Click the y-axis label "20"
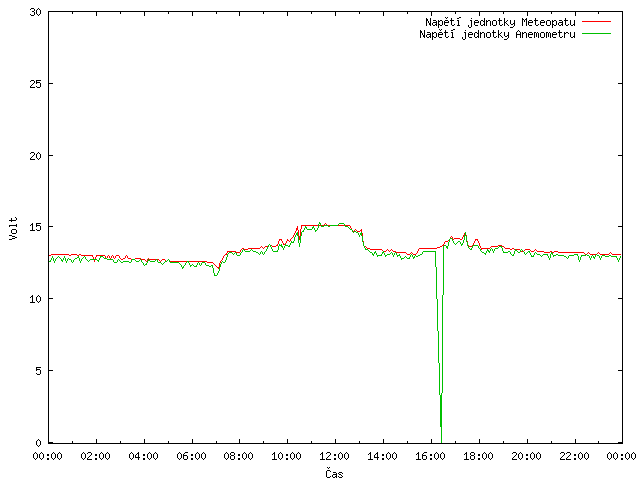640x480 pixels. point(36,156)
